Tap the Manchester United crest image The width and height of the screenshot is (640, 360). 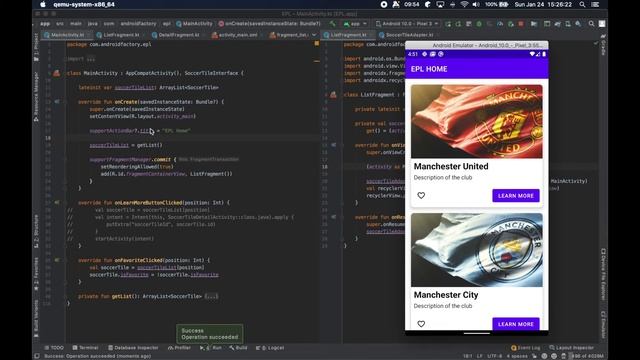click(x=477, y=121)
